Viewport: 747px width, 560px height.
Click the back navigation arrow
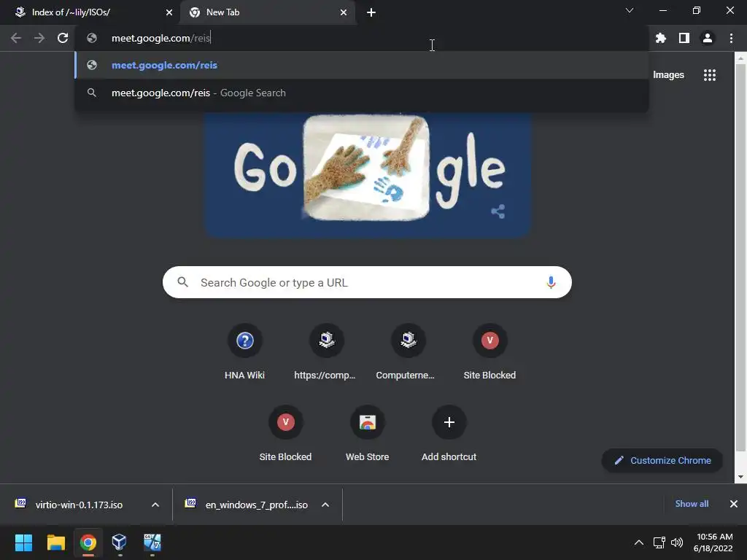click(16, 38)
